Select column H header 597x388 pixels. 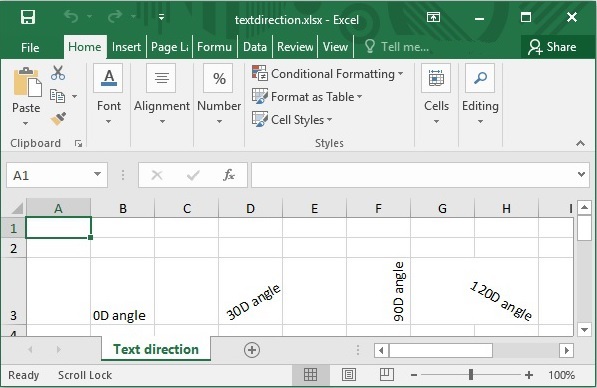[506, 208]
